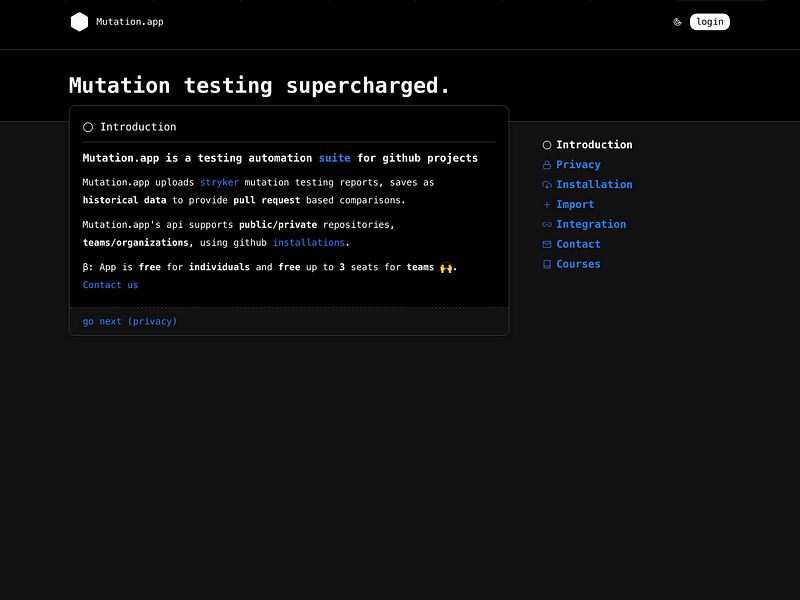The height and width of the screenshot is (600, 800).
Task: Click the bold 'historical data' text
Action: tap(124, 200)
